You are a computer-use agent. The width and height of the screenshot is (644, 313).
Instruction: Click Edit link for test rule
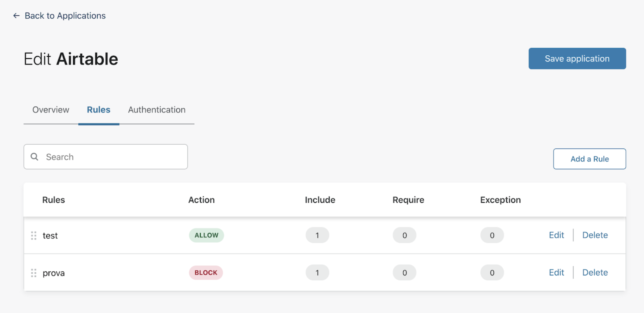(557, 235)
